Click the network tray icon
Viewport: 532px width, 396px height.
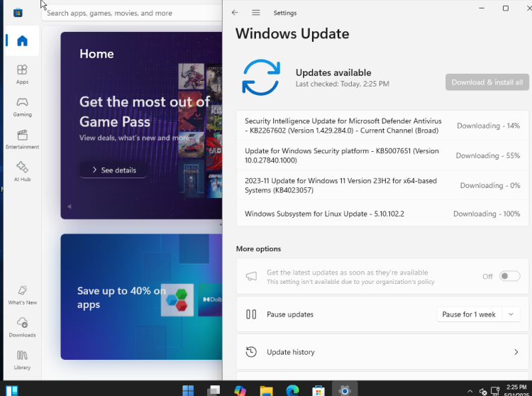[495, 391]
